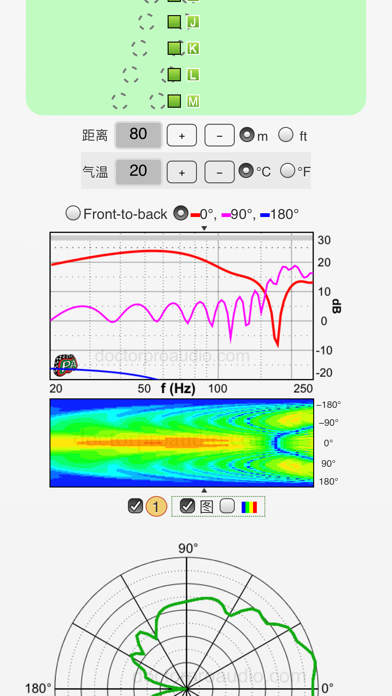The height and width of the screenshot is (696, 392).
Task: Toggle the 图 chart checkbox
Action: (187, 506)
